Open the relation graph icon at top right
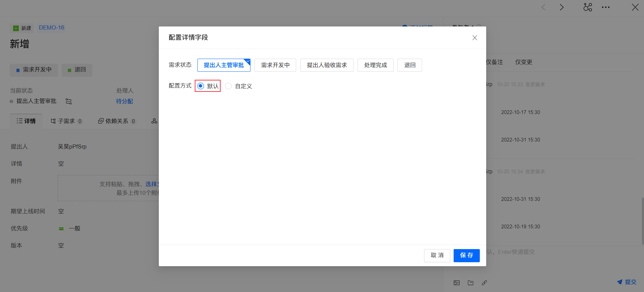Image resolution: width=644 pixels, height=292 pixels. coord(588,7)
